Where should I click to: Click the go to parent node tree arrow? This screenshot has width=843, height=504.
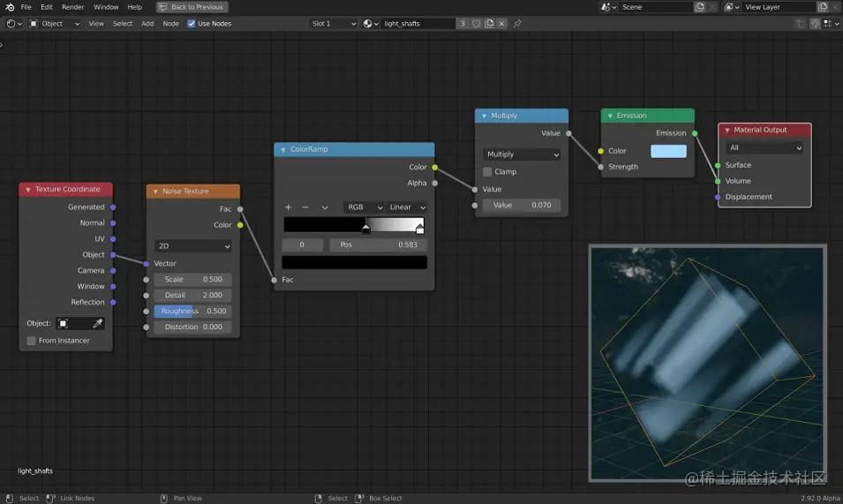pos(800,24)
